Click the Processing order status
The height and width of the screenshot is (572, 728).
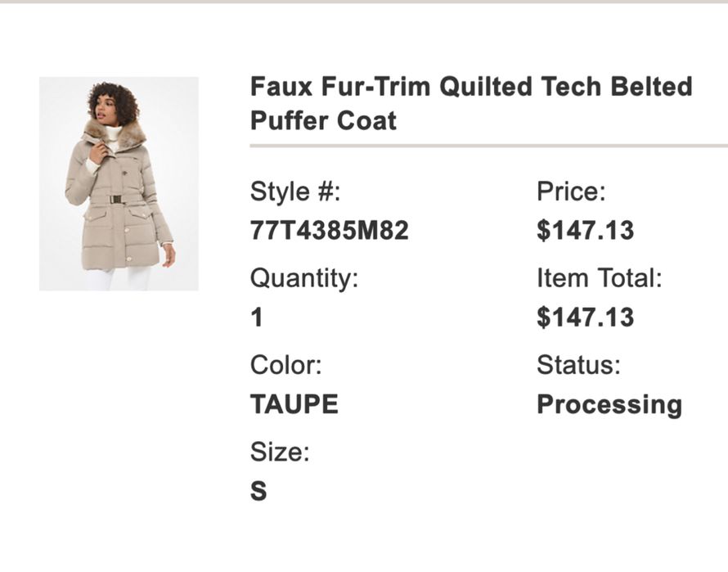pos(609,404)
